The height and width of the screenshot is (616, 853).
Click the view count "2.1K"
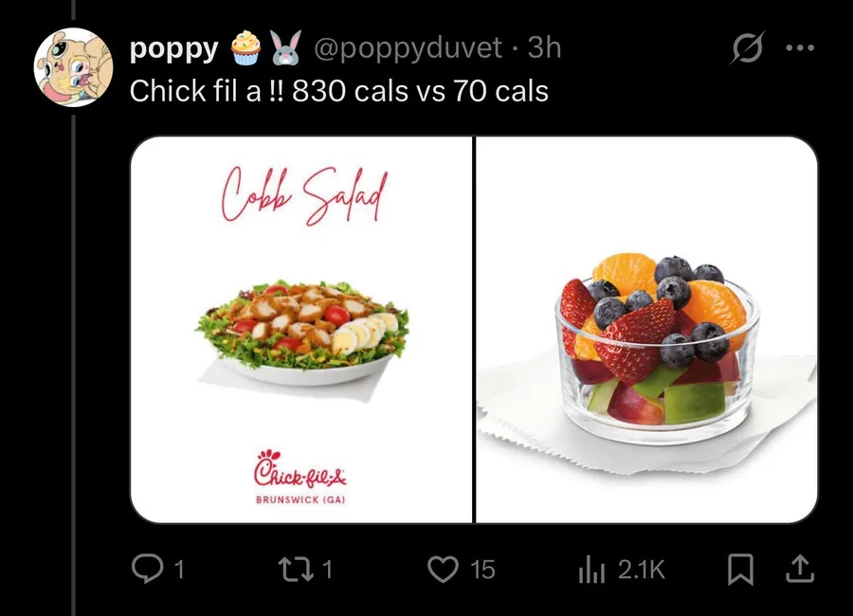click(x=642, y=569)
